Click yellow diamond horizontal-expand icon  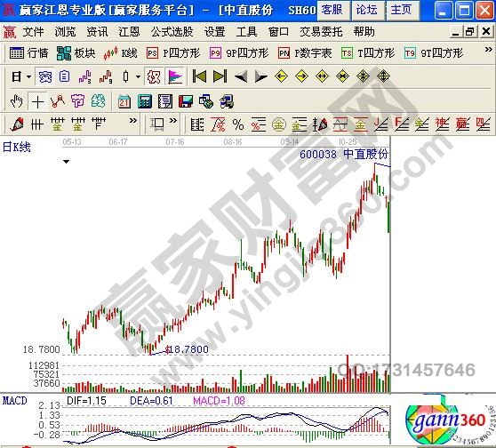(322, 76)
